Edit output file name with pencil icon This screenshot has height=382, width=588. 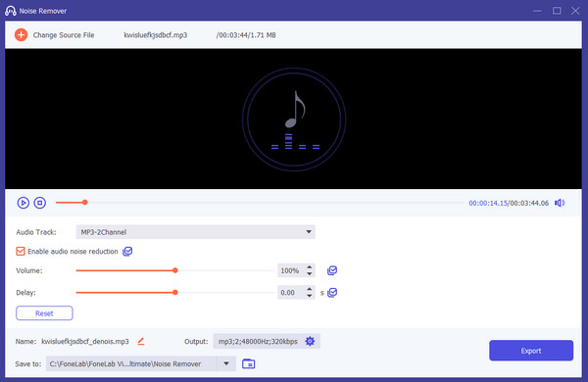tap(141, 341)
